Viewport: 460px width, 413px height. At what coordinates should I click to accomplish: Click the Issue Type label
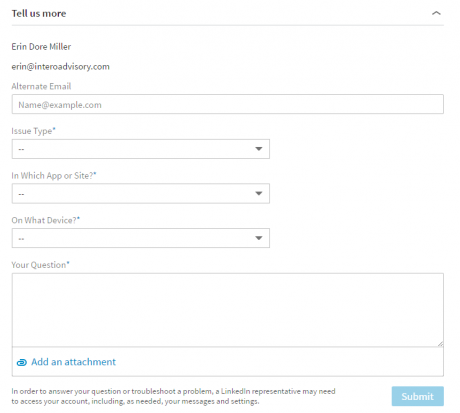point(33,131)
